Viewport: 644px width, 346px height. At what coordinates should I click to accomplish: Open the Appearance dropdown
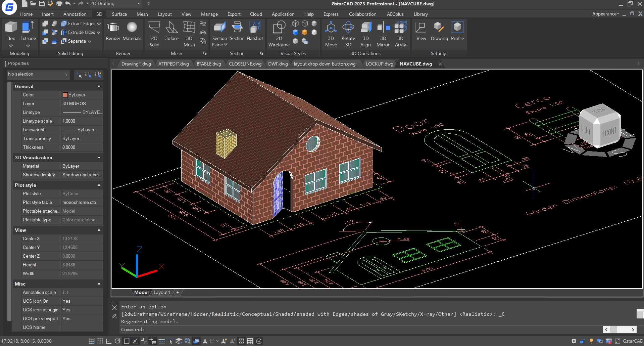click(x=605, y=14)
